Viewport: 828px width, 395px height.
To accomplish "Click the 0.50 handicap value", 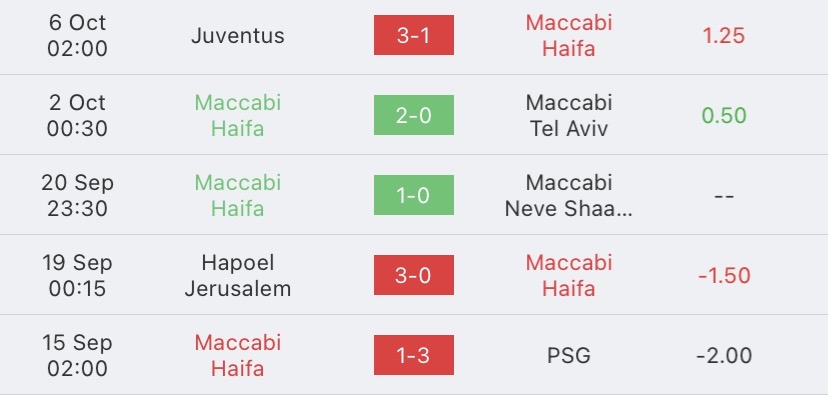I will (723, 116).
